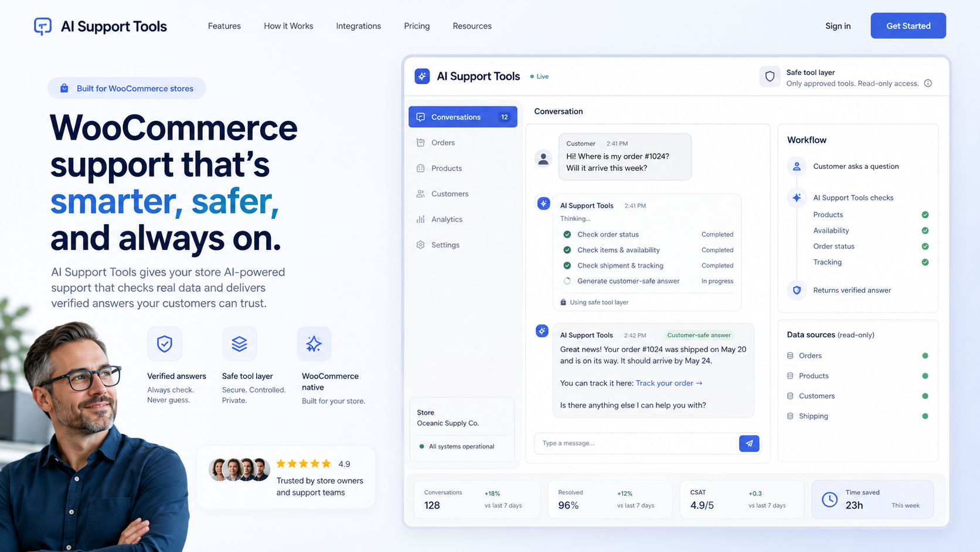
Task: Click the WooCommerce native sparkle icon
Action: 314,344
